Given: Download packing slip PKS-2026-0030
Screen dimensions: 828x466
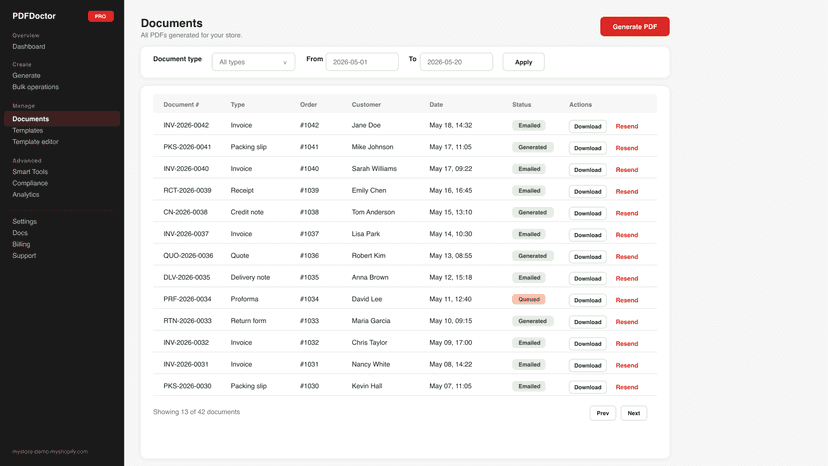Looking at the screenshot, I should (x=588, y=387).
